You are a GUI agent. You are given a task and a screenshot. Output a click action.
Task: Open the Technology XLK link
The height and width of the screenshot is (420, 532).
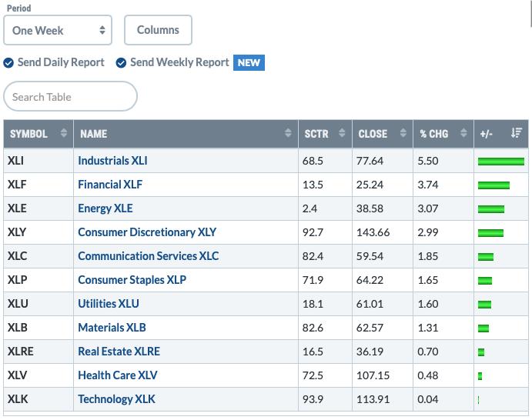tap(116, 399)
